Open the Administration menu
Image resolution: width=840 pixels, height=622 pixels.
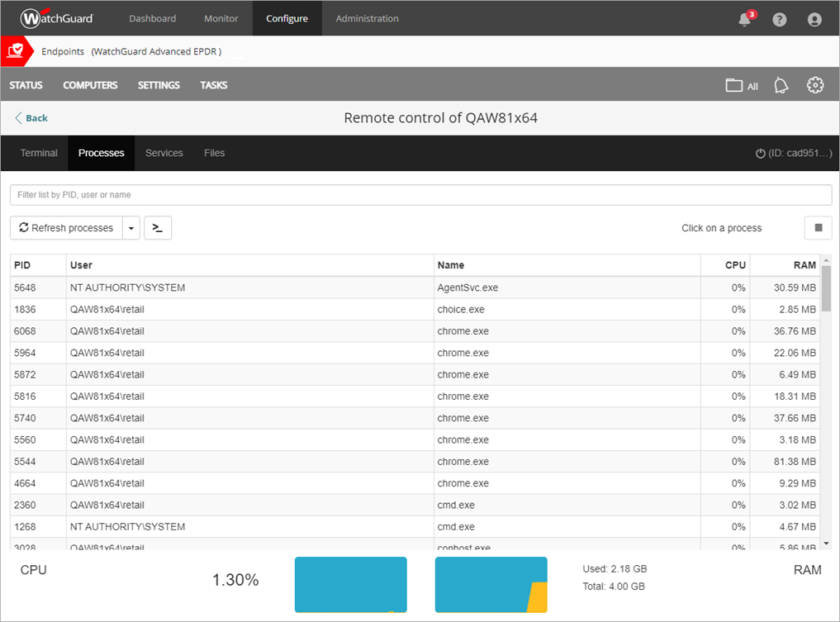(x=367, y=18)
